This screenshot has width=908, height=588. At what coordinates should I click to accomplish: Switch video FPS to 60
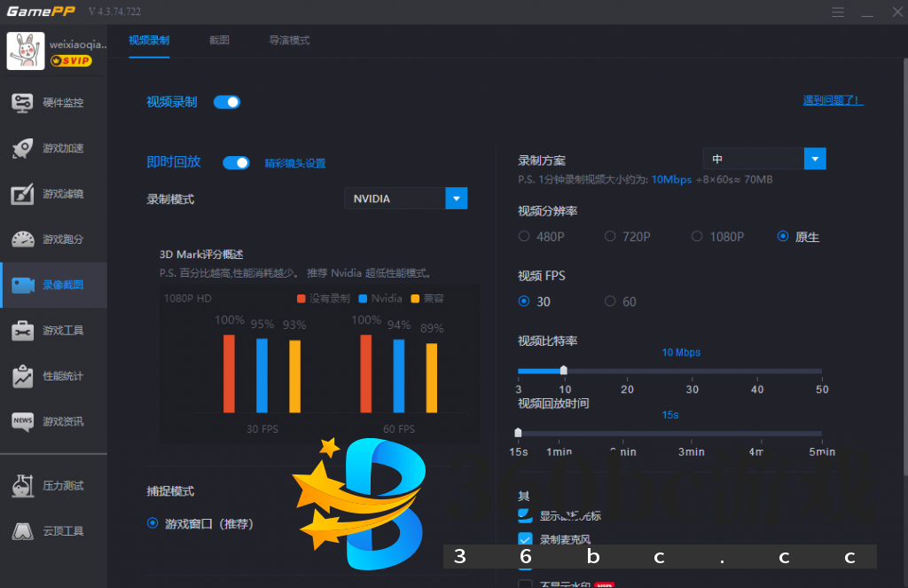click(610, 302)
